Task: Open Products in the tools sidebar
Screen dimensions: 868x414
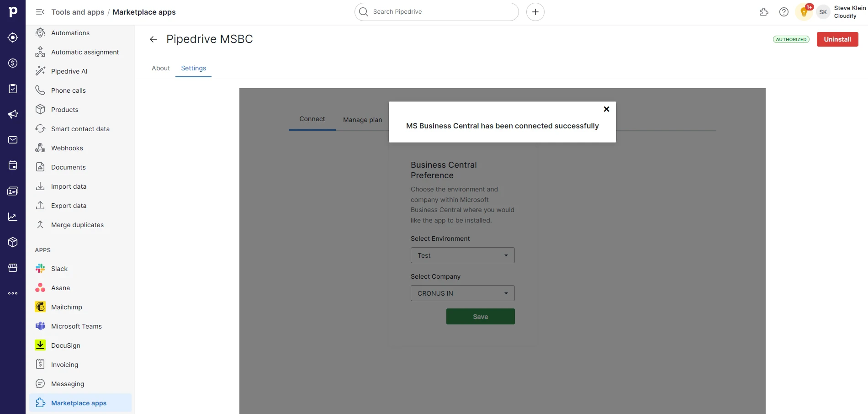Action: point(80,110)
